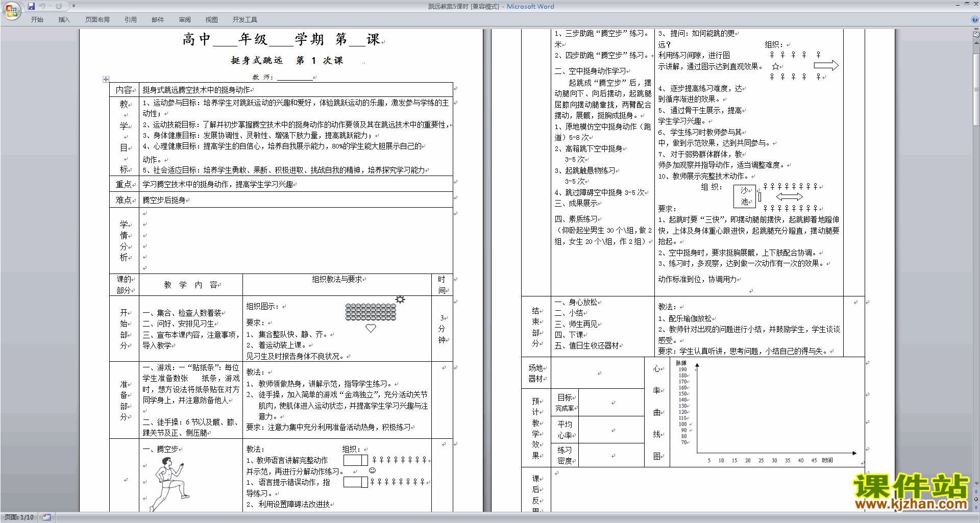980x523 pixels.
Task: Click the 难点 row label
Action: tap(124, 200)
